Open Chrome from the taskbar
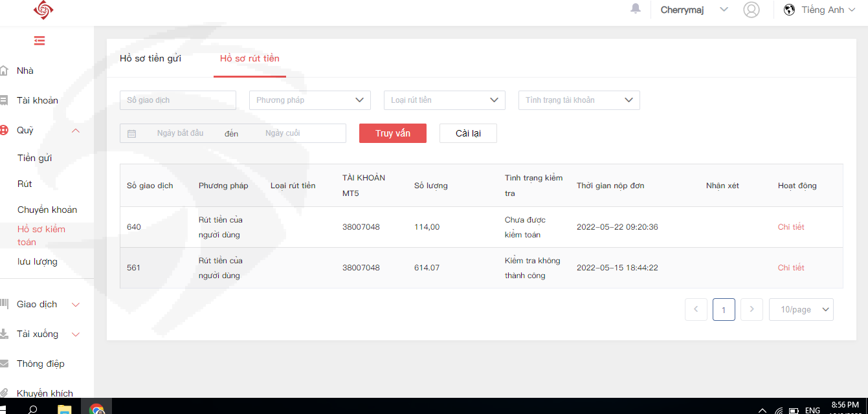Viewport: 868px width, 414px height. point(96,409)
